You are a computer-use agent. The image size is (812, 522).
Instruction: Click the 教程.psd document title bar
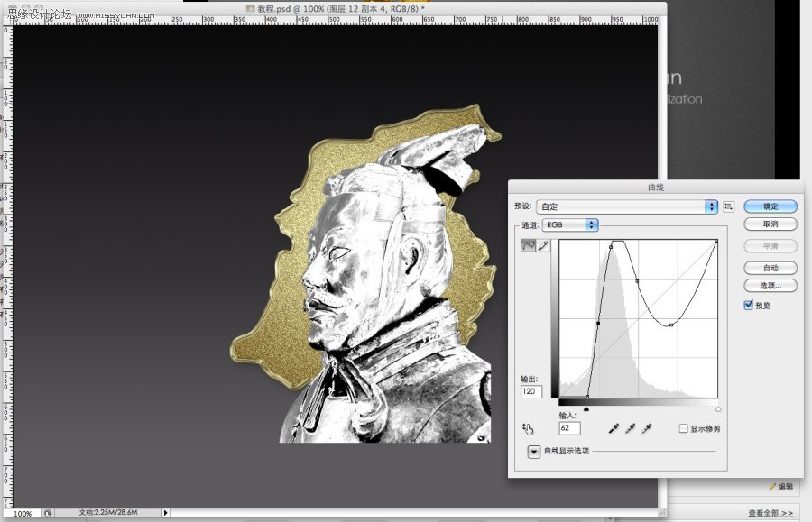[335, 8]
